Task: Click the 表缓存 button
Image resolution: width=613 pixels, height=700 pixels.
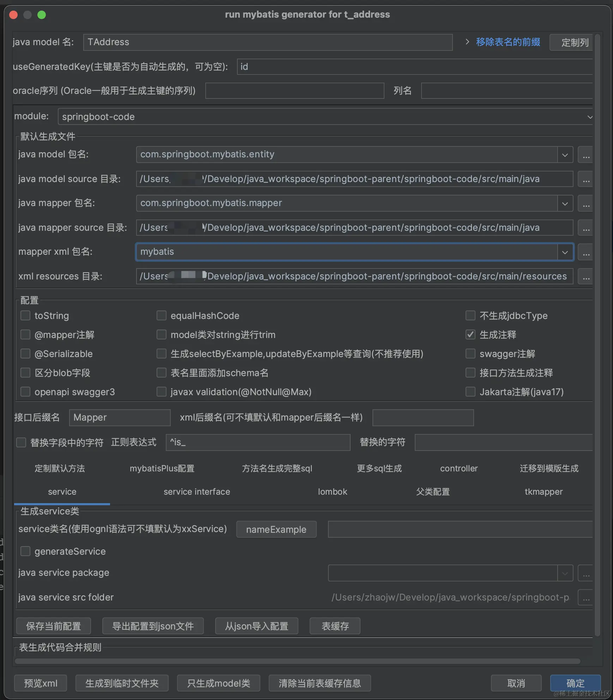Action: click(x=335, y=626)
